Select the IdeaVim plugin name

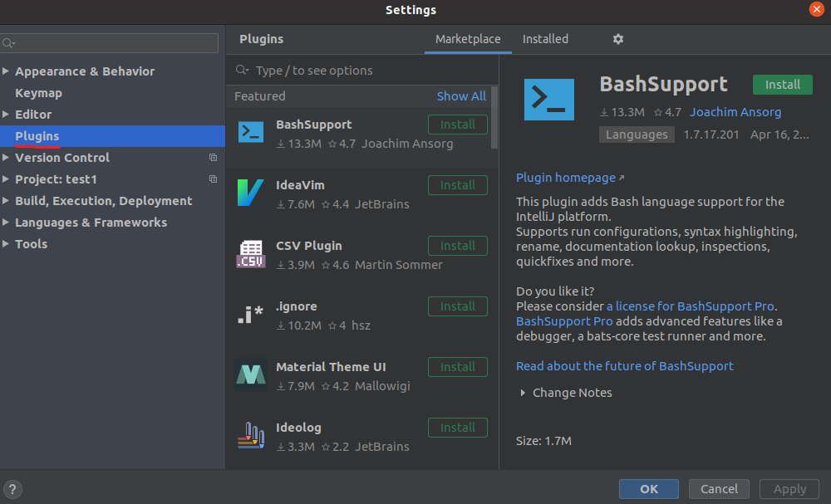300,185
